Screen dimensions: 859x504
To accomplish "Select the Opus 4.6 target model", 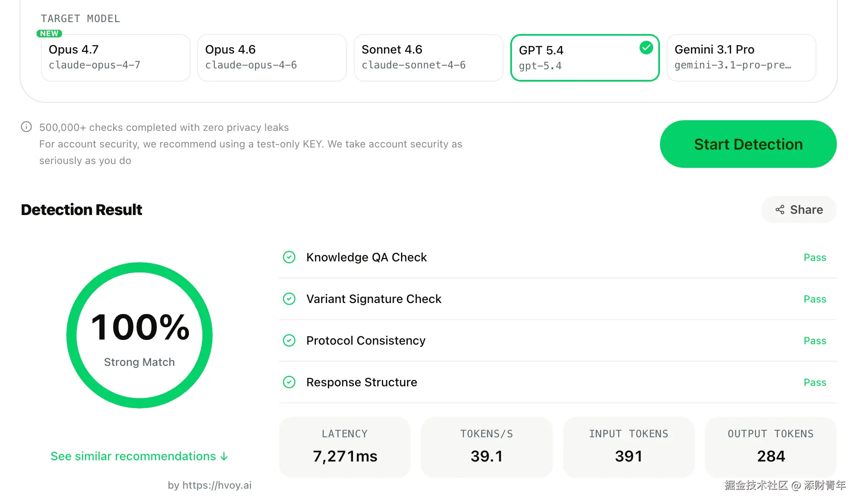I will pos(272,57).
